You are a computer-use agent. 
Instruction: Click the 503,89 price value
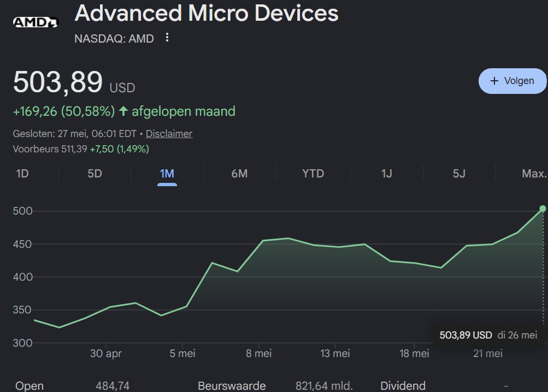click(58, 82)
